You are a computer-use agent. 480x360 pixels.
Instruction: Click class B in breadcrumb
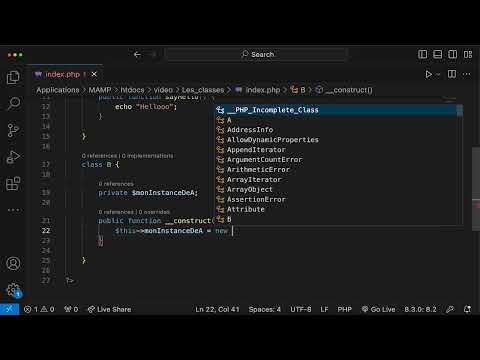[x=298, y=90]
